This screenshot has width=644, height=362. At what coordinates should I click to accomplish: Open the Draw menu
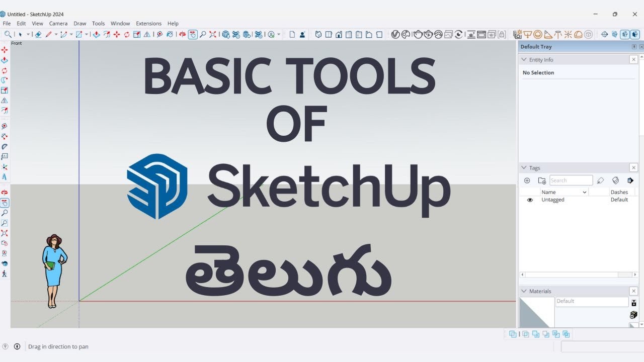pyautogui.click(x=80, y=24)
